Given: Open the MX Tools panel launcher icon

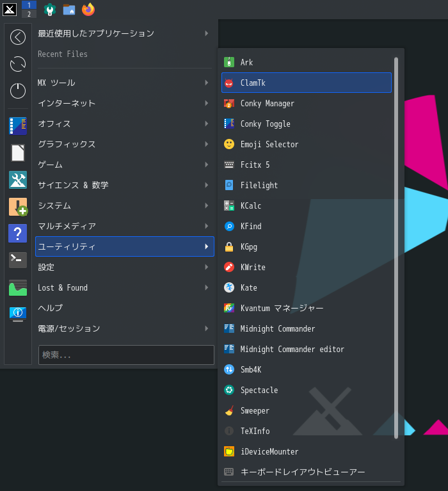Looking at the screenshot, I should 50,10.
